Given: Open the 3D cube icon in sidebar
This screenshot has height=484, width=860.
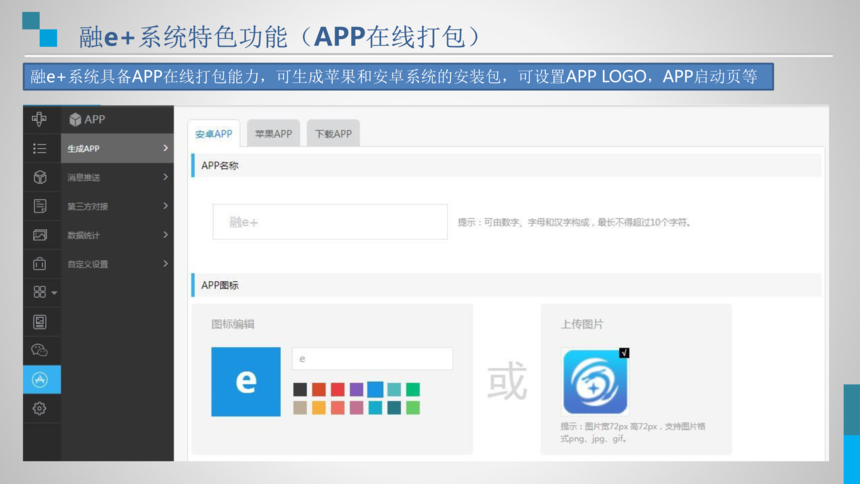Looking at the screenshot, I should click(40, 177).
